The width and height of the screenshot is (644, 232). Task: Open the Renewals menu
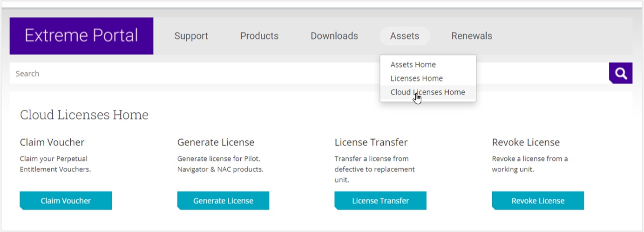tap(471, 36)
